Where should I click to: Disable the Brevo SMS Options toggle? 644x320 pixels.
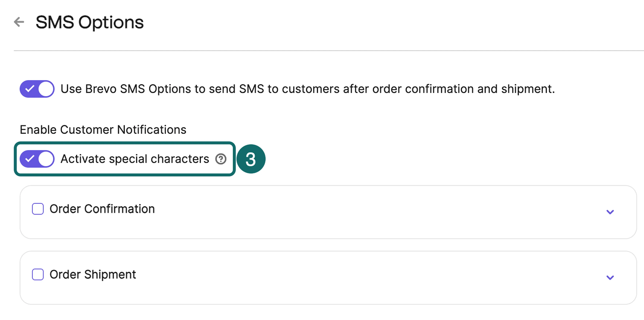[37, 89]
